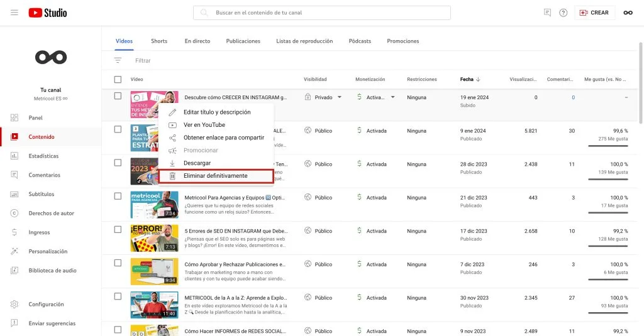Click the Biblioteca de audio icon
Screen dimensions: 644x336
click(x=14, y=270)
